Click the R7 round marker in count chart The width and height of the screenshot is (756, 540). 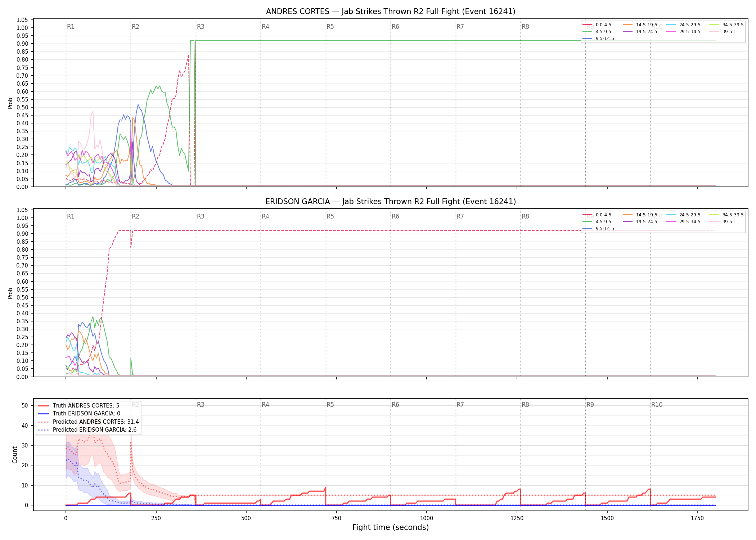coord(460,405)
